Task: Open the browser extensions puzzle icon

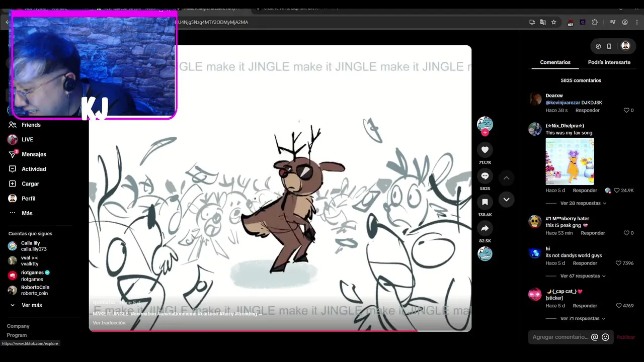Action: tap(595, 22)
